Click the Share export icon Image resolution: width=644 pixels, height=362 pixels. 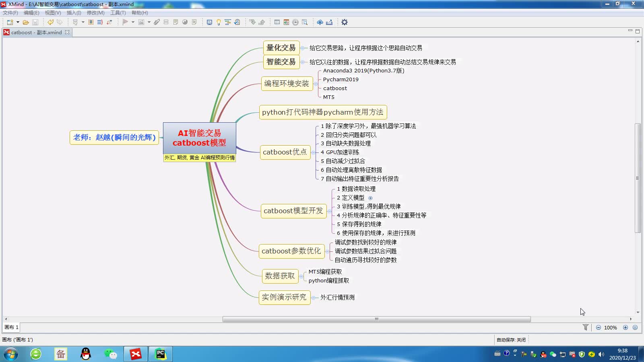[x=329, y=22]
